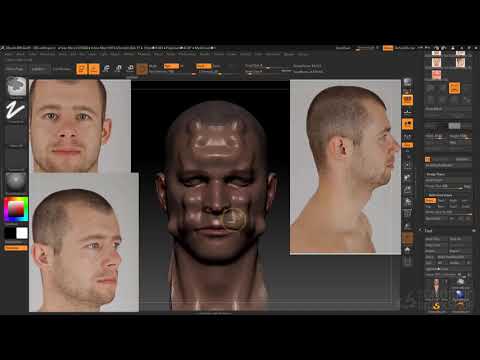This screenshot has width=480, height=360.
Task: Click the BPR render icon atop right shelf
Action: tap(407, 83)
